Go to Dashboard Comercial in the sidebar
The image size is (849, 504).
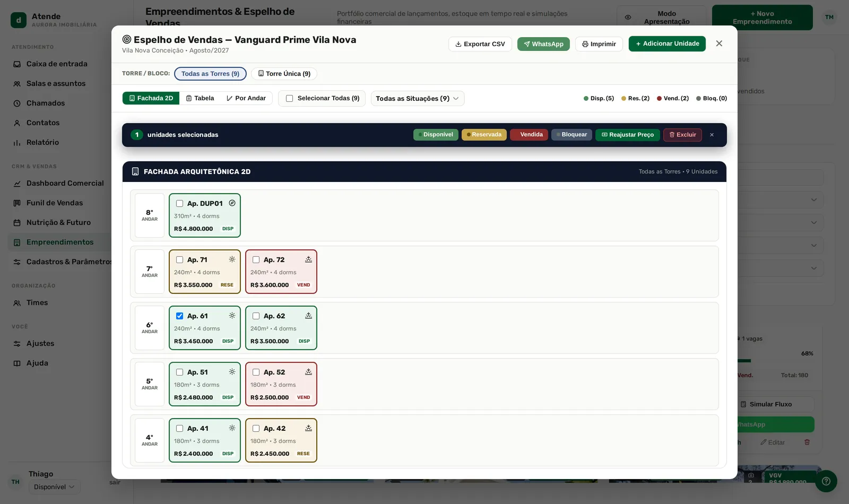pyautogui.click(x=65, y=183)
